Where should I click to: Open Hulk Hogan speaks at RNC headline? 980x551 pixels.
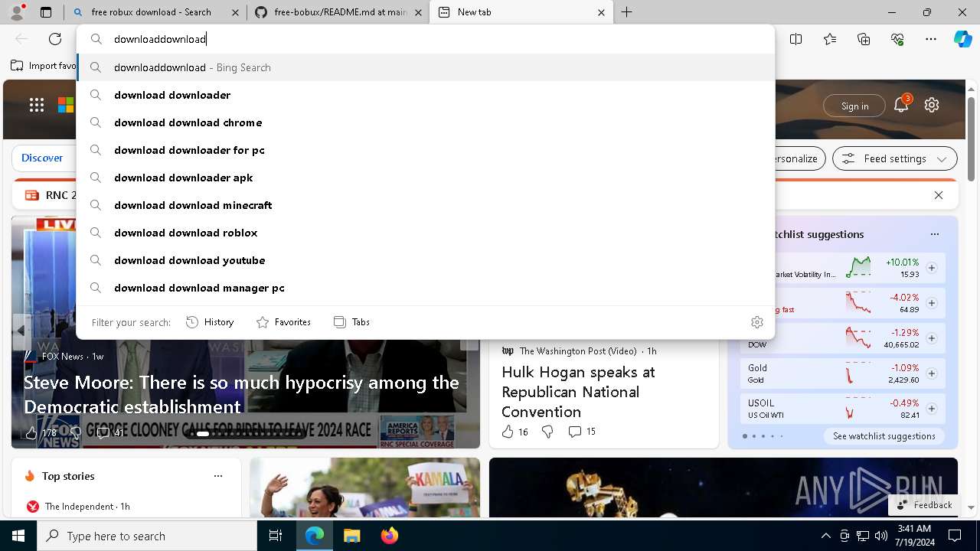tap(578, 392)
